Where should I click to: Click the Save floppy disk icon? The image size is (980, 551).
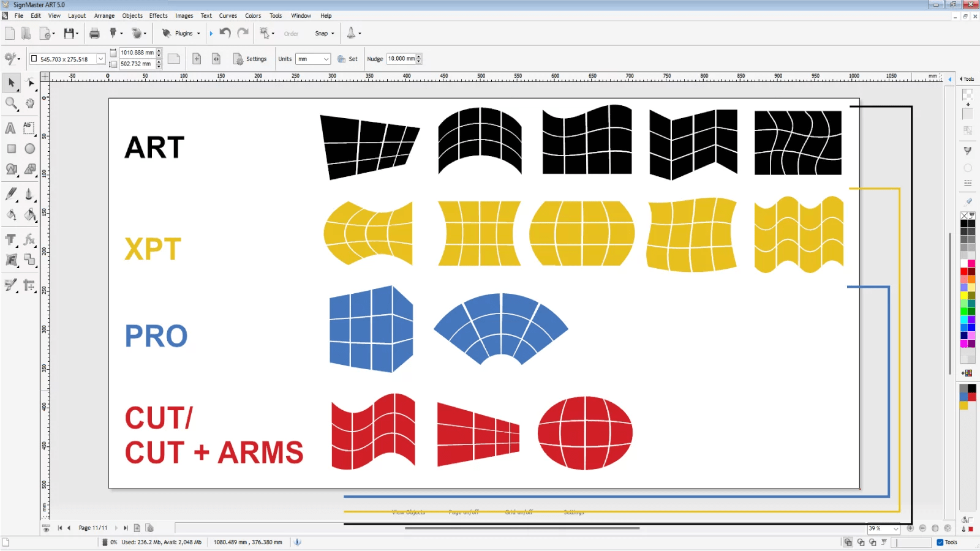coord(69,33)
